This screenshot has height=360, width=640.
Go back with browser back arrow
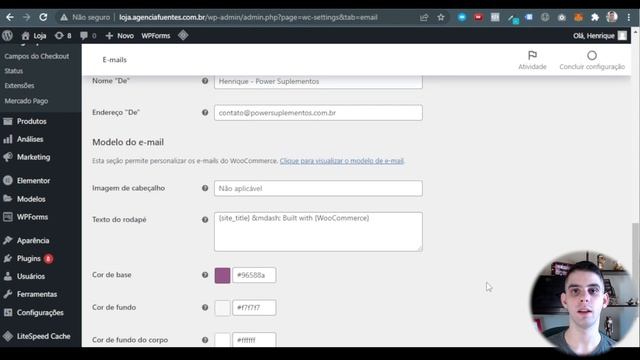coord(10,17)
